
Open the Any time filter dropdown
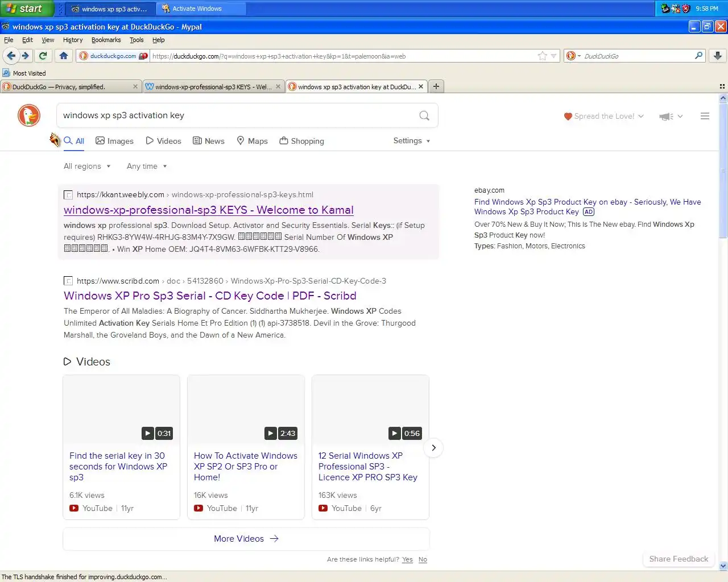147,166
